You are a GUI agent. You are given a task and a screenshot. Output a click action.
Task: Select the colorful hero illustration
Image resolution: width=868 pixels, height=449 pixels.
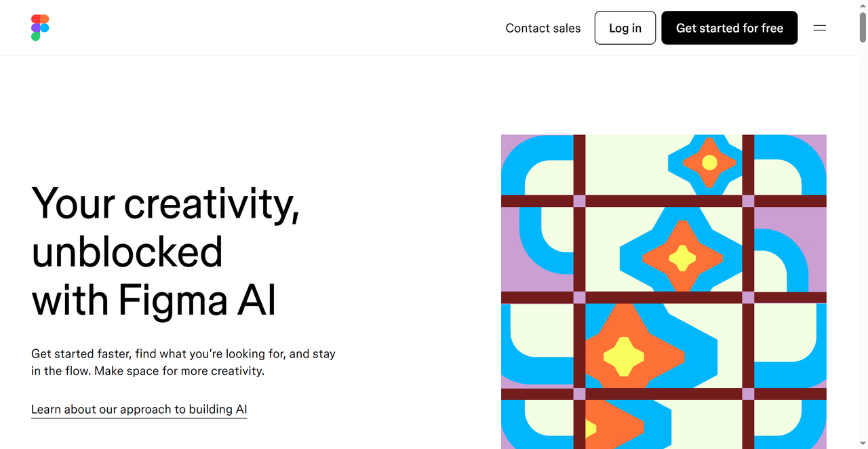(x=664, y=292)
